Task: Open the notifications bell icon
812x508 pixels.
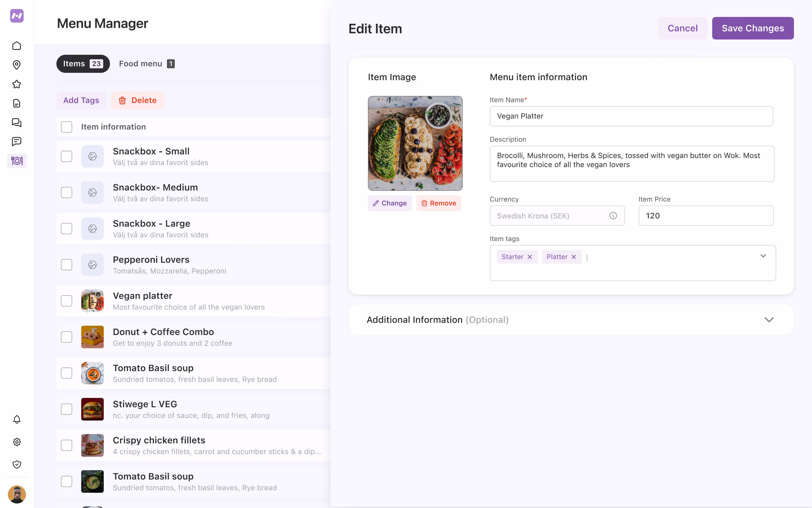Action: tap(17, 419)
